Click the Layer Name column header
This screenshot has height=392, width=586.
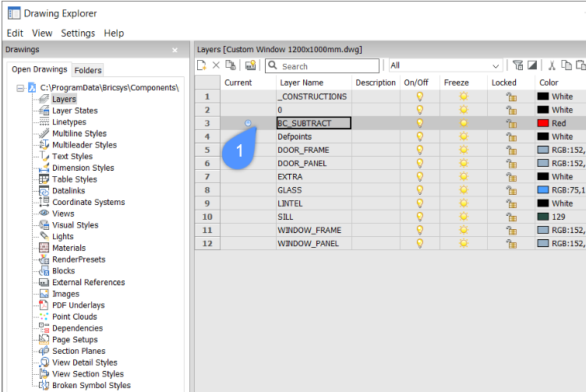pyautogui.click(x=301, y=83)
